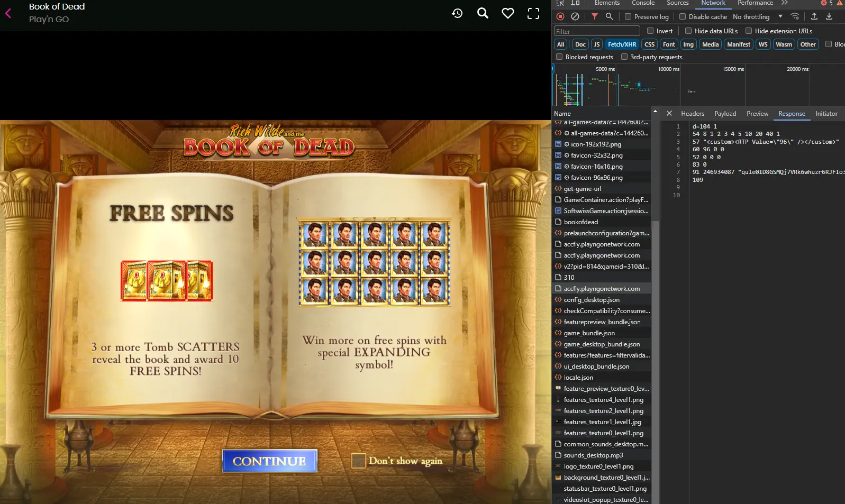This screenshot has height=504, width=845.
Task: Export the HAR file with the download arrow
Action: click(x=829, y=16)
